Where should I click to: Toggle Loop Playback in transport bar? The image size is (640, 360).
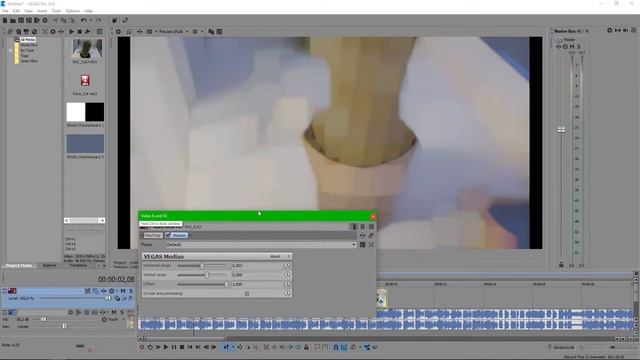(150, 347)
